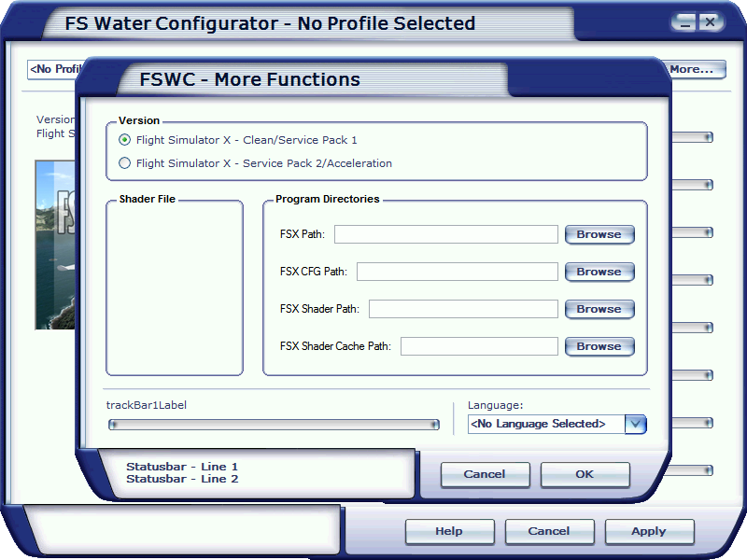Click Cancel in the FS Water Configurator window
747x560 pixels.
pos(549,531)
